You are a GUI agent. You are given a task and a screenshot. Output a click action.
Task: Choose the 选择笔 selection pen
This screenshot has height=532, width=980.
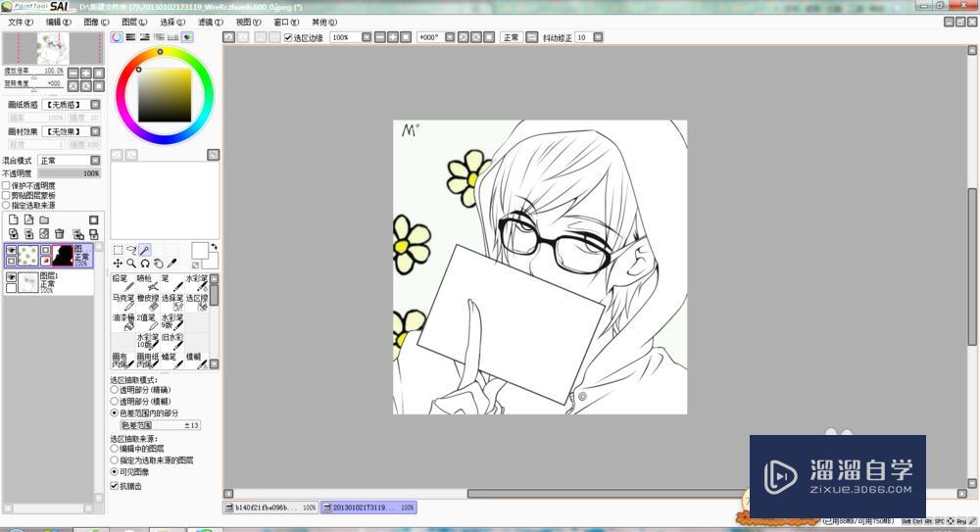click(x=171, y=302)
